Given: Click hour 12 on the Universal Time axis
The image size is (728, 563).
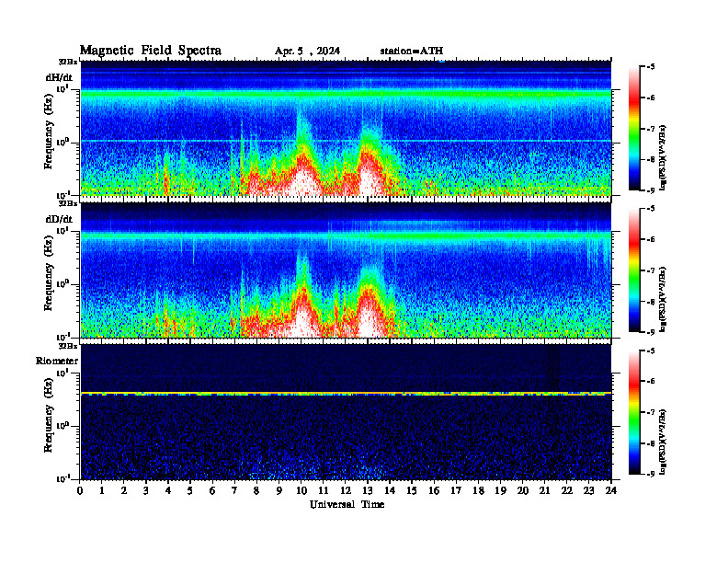Looking at the screenshot, I should click(346, 491).
